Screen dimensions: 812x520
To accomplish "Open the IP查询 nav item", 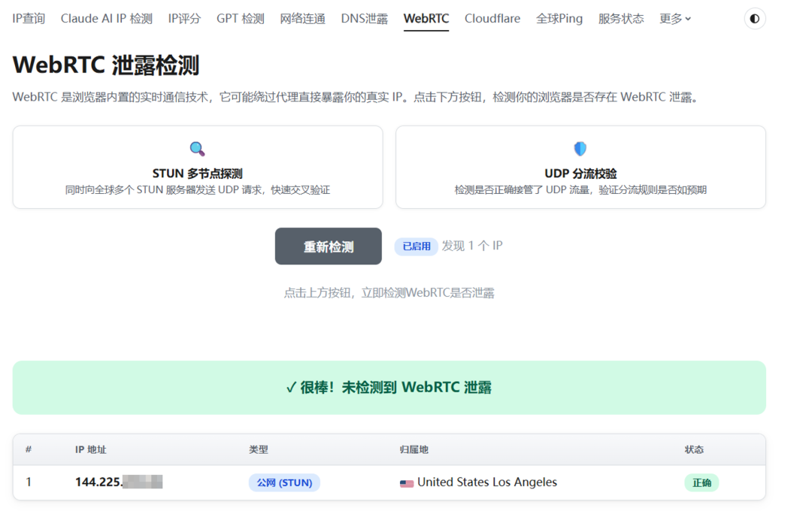I will (x=29, y=19).
